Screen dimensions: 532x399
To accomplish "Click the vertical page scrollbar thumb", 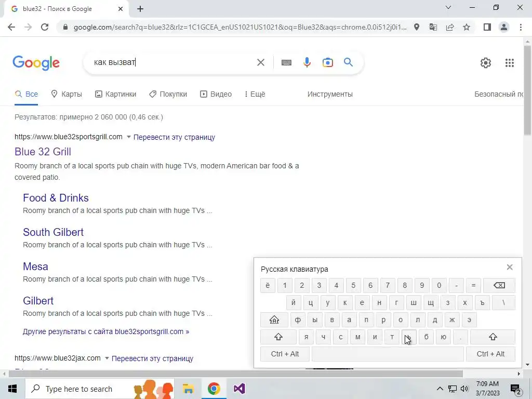I will click(x=527, y=90).
